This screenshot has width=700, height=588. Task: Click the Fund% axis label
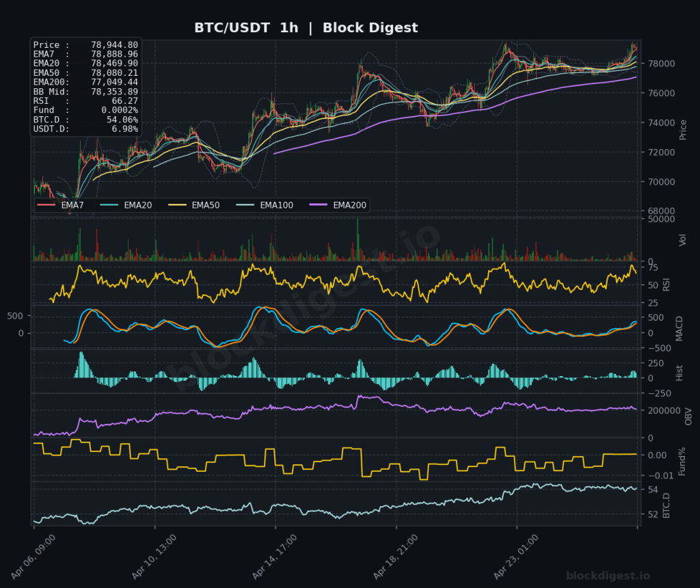click(682, 462)
